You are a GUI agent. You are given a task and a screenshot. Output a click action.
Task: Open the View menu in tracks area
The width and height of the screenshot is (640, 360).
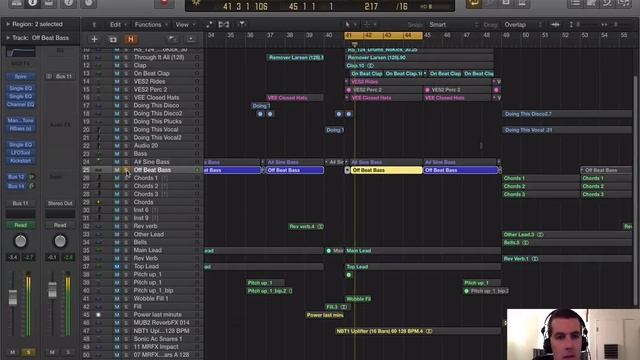click(x=184, y=24)
